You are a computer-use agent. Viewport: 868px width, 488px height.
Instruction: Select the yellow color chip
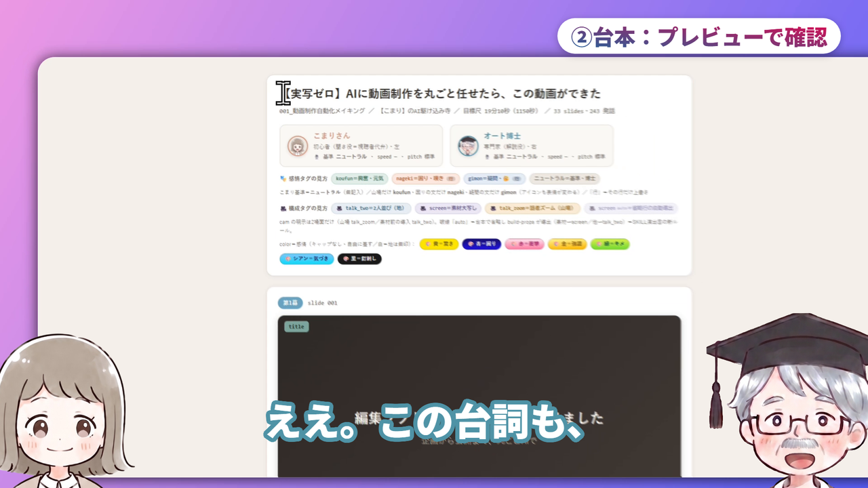tap(439, 244)
